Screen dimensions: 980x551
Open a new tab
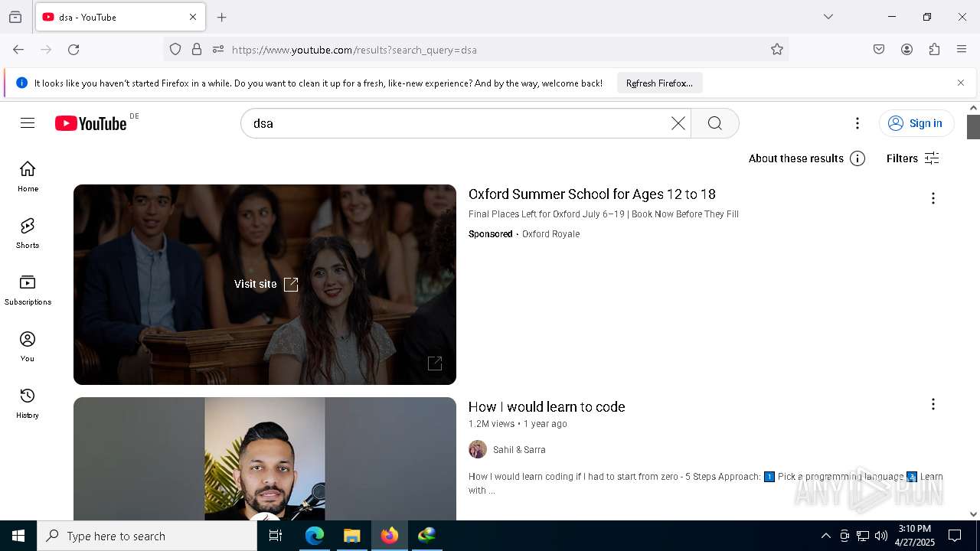pos(222,17)
